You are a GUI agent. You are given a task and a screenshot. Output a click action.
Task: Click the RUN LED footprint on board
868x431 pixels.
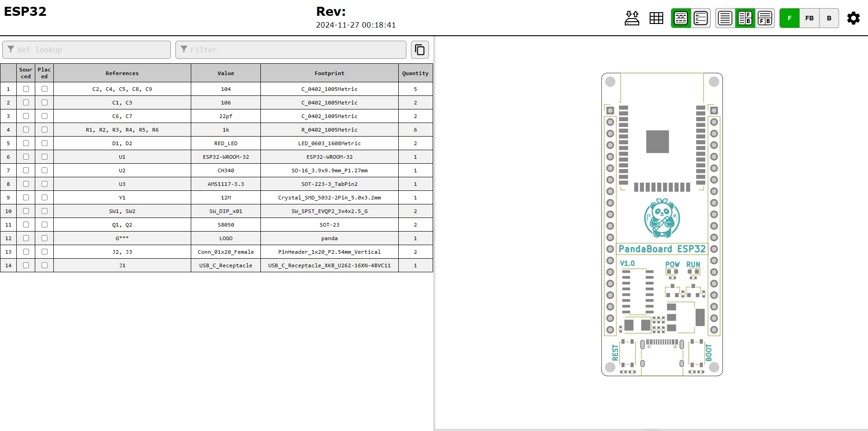(x=693, y=272)
